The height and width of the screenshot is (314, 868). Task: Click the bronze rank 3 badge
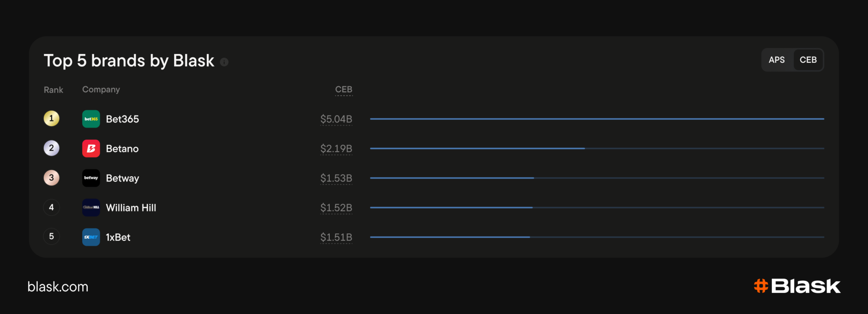point(51,178)
